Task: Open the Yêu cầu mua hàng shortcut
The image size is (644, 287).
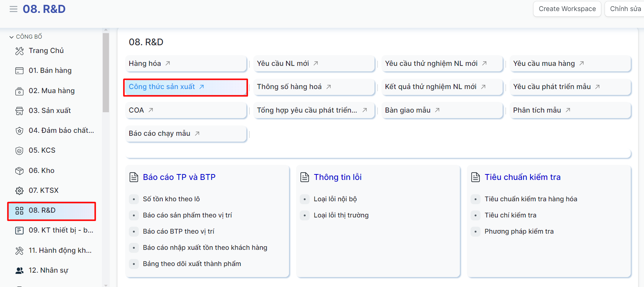Action: point(544,64)
